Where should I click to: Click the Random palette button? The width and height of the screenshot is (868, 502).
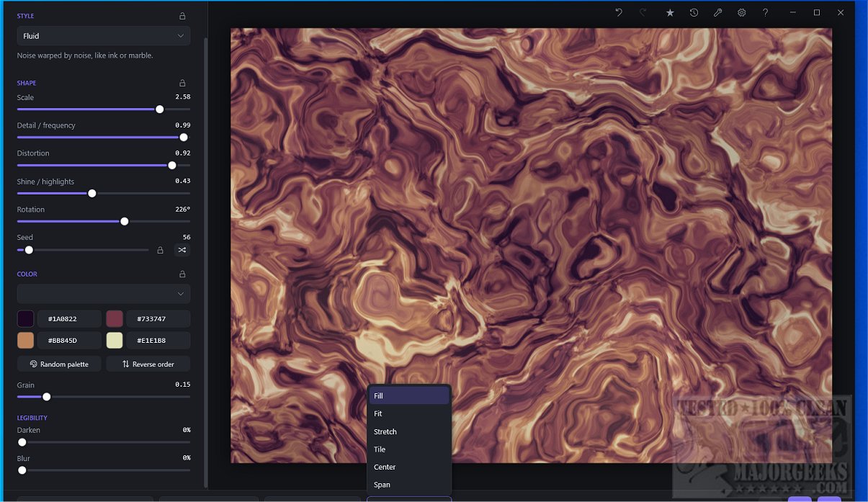point(59,364)
